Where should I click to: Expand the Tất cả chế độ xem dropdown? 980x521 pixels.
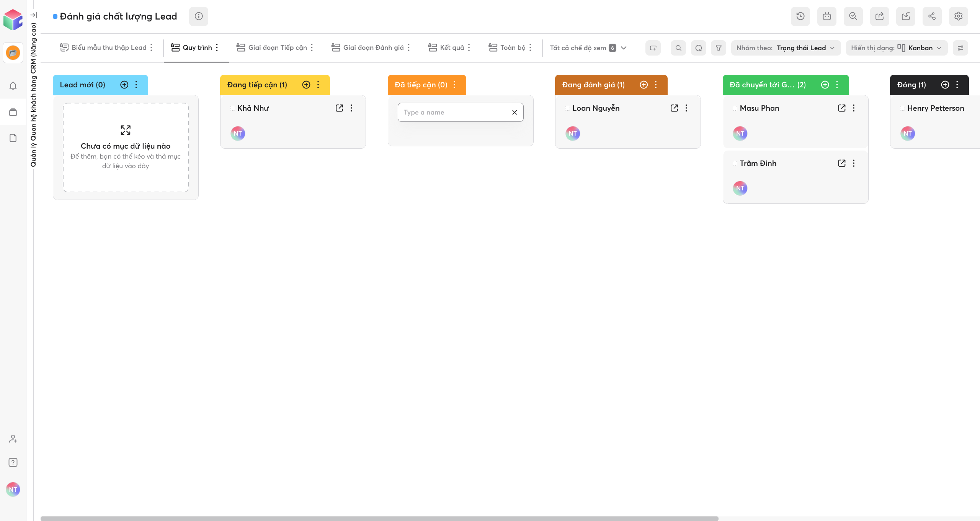[x=588, y=48]
